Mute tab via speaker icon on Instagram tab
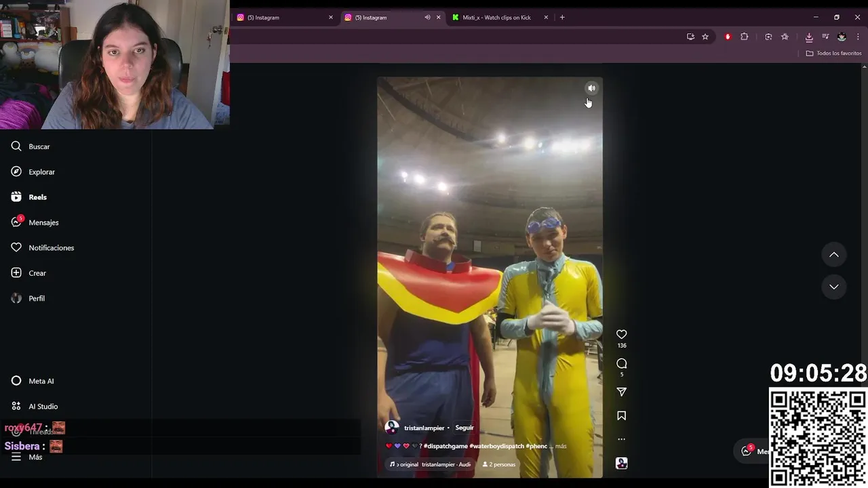The image size is (868, 488). pyautogui.click(x=427, y=18)
